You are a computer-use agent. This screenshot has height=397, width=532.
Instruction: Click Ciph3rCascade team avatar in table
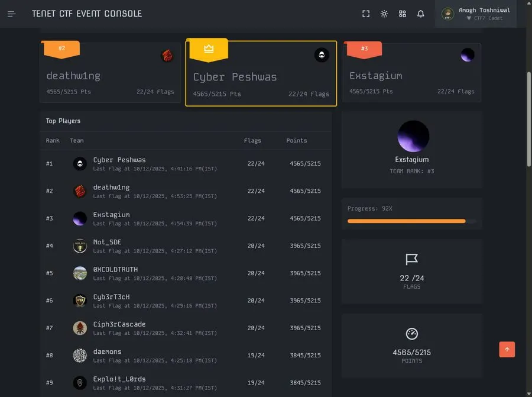pyautogui.click(x=80, y=328)
